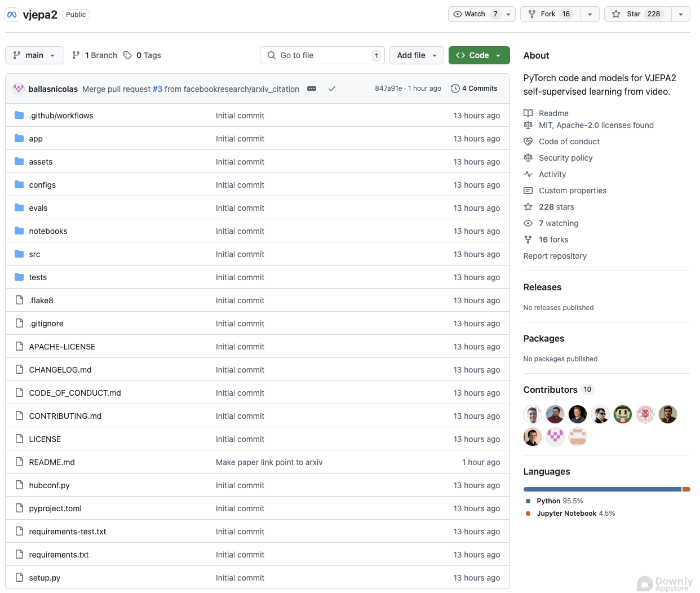This screenshot has height=593, width=700.
Task: Open the Report repository link
Action: (x=555, y=256)
